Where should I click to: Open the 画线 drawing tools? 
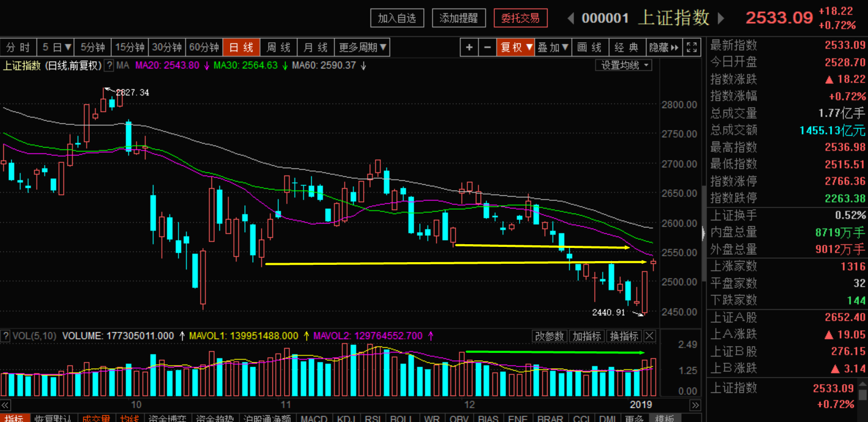[x=589, y=47]
